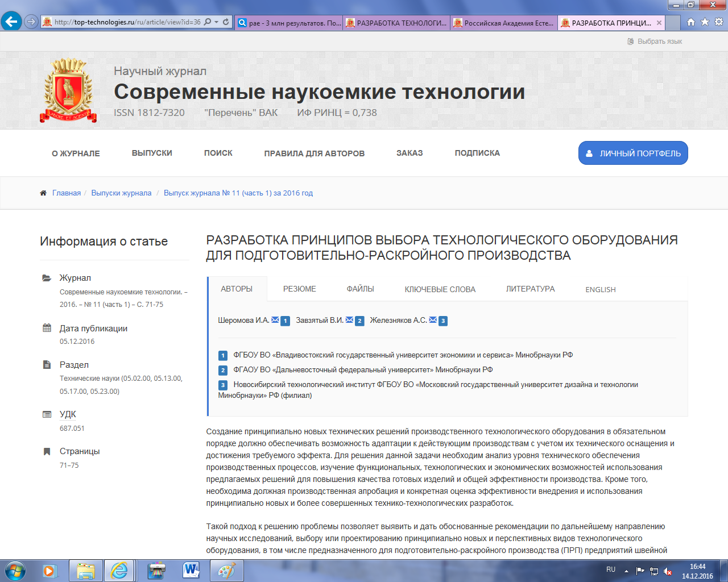Follow the Выпуски журнала breadcrumb link
728x582 pixels.
121,193
